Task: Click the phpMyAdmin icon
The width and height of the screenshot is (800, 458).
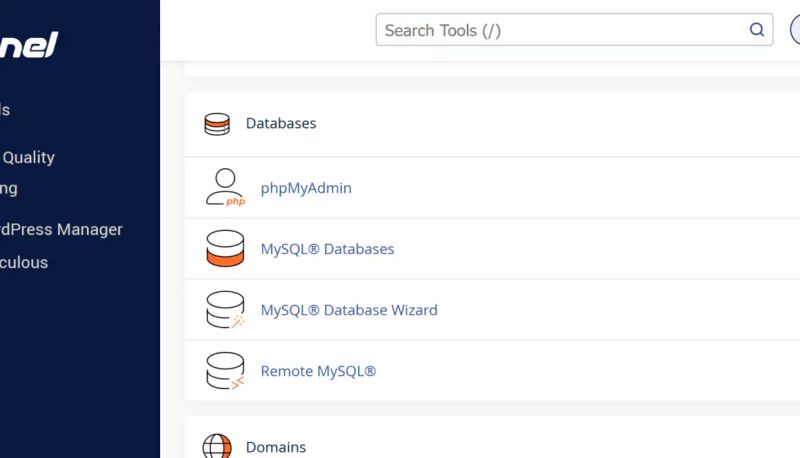Action: (x=225, y=187)
